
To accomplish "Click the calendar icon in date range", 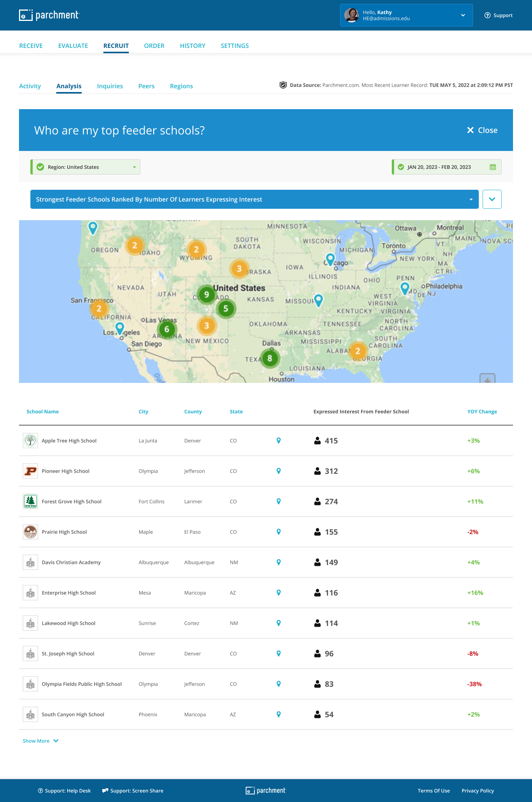I will click(493, 167).
